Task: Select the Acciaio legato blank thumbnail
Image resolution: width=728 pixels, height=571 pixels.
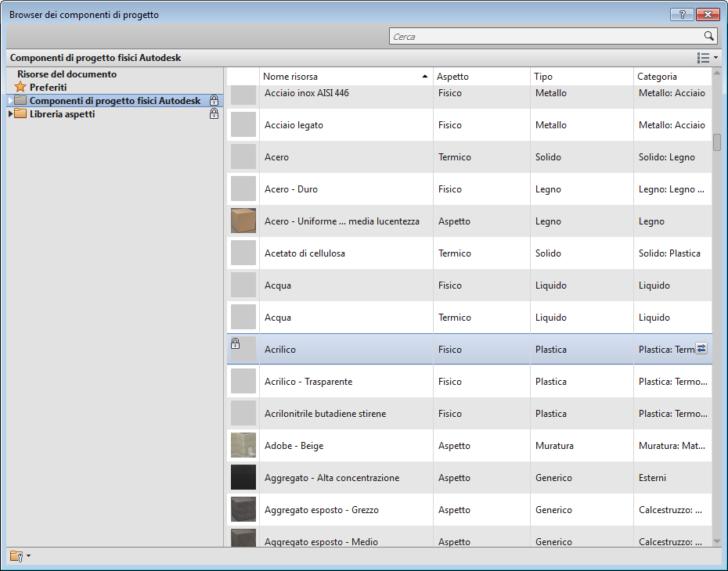Action: point(243,124)
